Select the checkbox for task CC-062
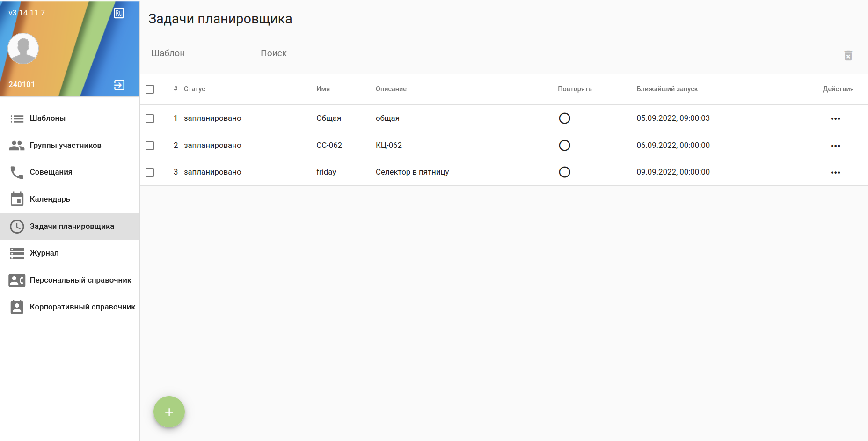The height and width of the screenshot is (441, 868). (x=150, y=146)
